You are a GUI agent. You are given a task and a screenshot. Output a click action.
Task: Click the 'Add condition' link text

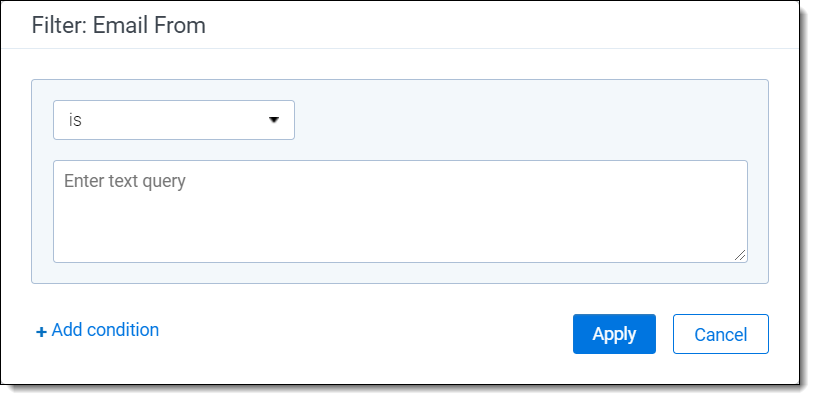[x=105, y=330]
